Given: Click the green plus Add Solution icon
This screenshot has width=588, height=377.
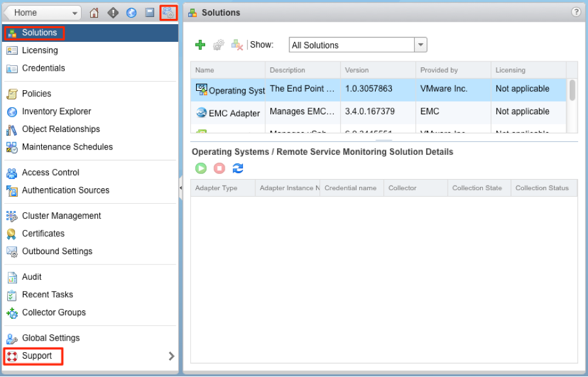Looking at the screenshot, I should 201,45.
